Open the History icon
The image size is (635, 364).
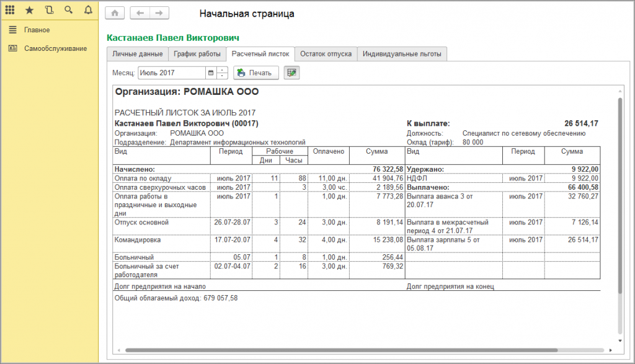pyautogui.click(x=49, y=11)
